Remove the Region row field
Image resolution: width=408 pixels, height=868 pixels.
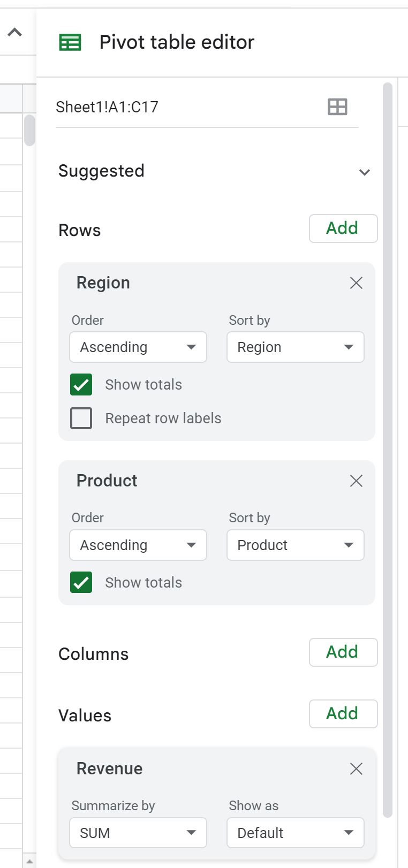pyautogui.click(x=356, y=283)
